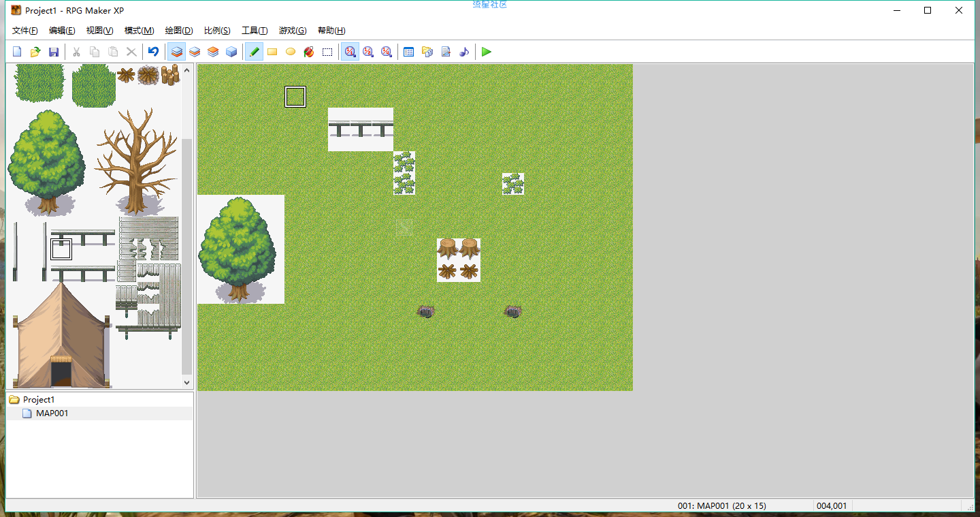The width and height of the screenshot is (980, 517).
Task: Set zoom scale to 1/1
Action: pos(350,52)
